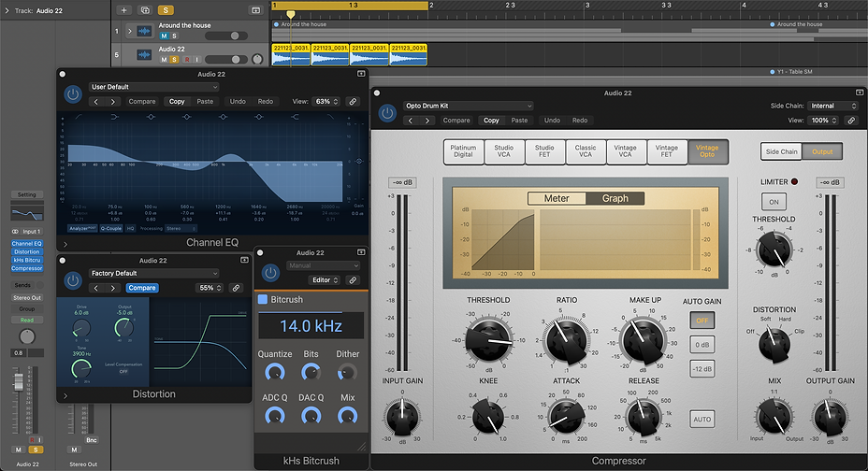Click Compressor Ratio knob
This screenshot has height=471, width=868.
566,341
